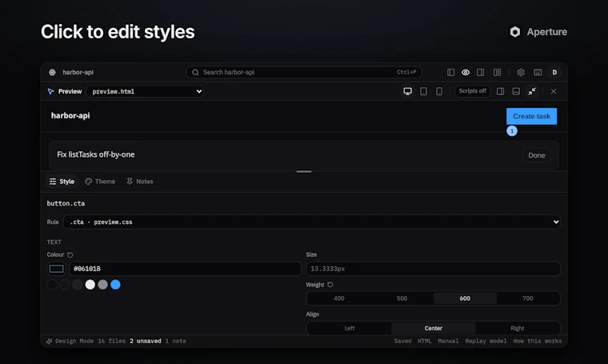Select tablet viewport icon

[x=423, y=91]
